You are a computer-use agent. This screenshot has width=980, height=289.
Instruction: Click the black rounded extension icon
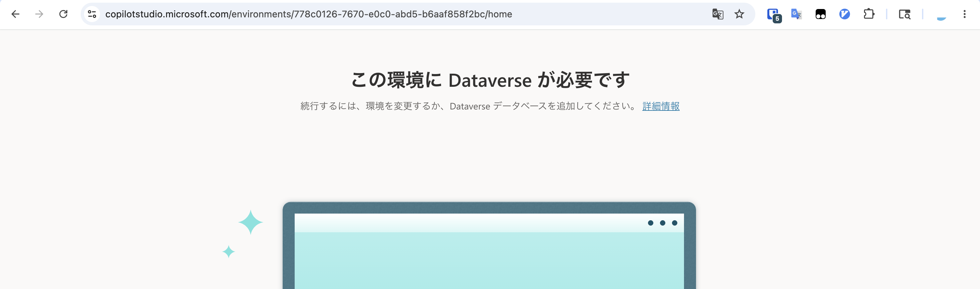[x=821, y=14]
